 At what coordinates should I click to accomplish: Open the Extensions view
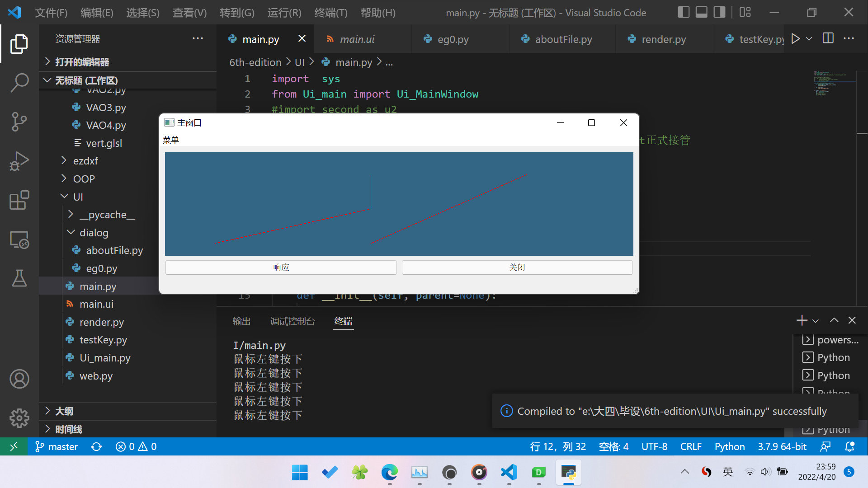pos(19,200)
